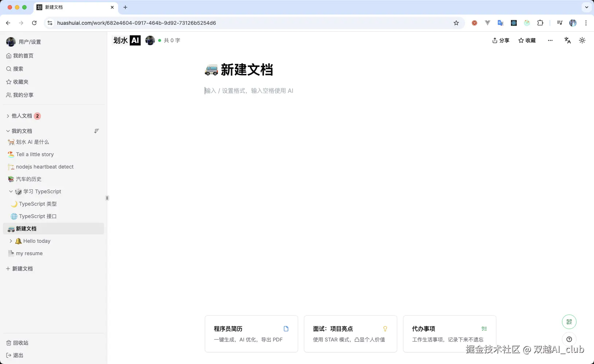Expand the 他人文档 section
594x364 pixels.
[x=8, y=116]
